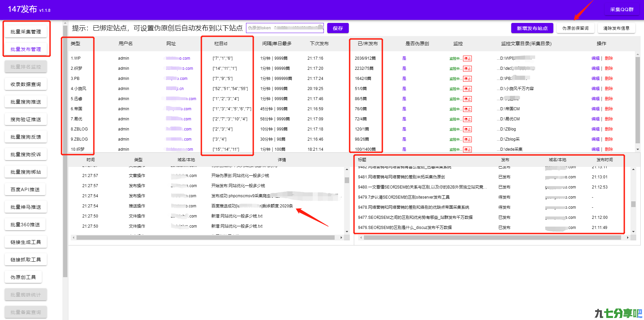The image size is (644, 320).
Task: Open 批量搜狗推送 menu item
Action: [26, 102]
